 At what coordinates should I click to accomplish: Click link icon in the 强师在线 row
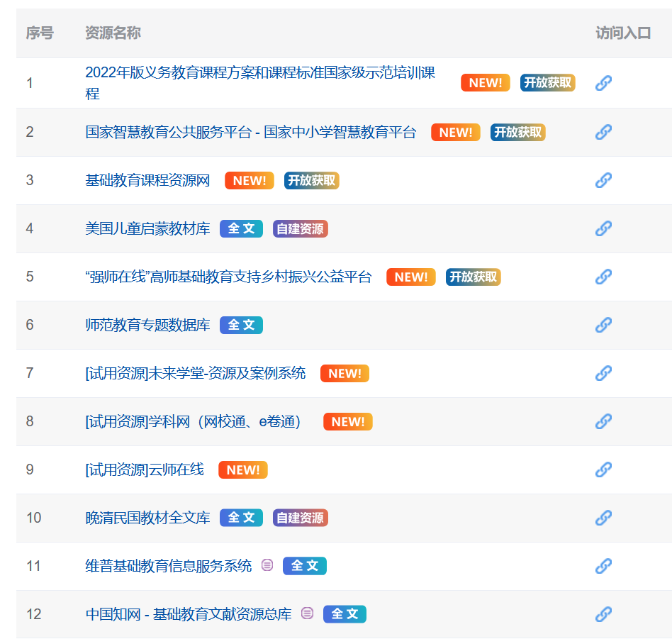603,277
